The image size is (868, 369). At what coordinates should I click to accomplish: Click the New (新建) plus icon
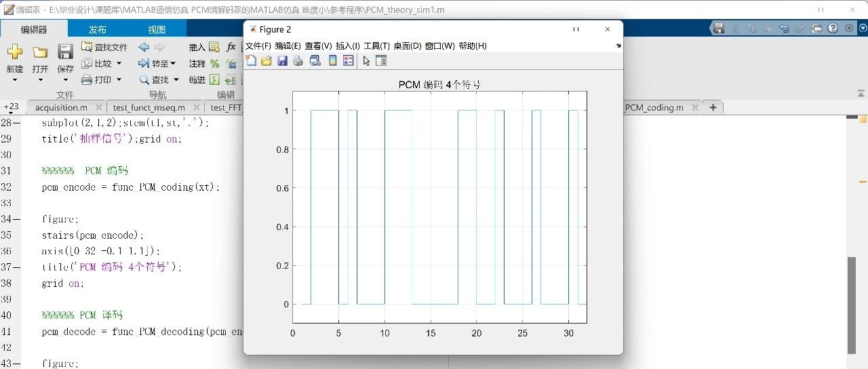14,52
